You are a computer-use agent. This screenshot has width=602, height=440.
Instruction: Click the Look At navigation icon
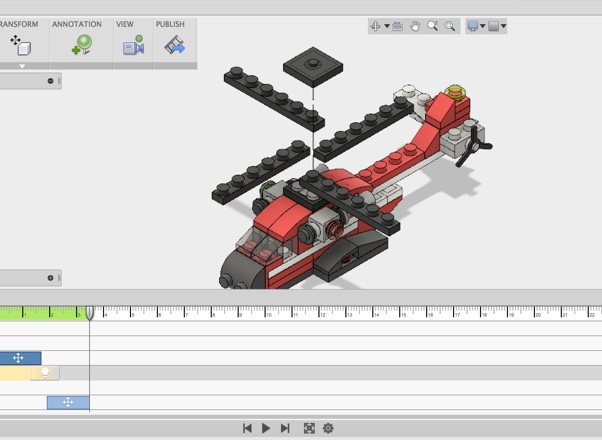[397, 26]
